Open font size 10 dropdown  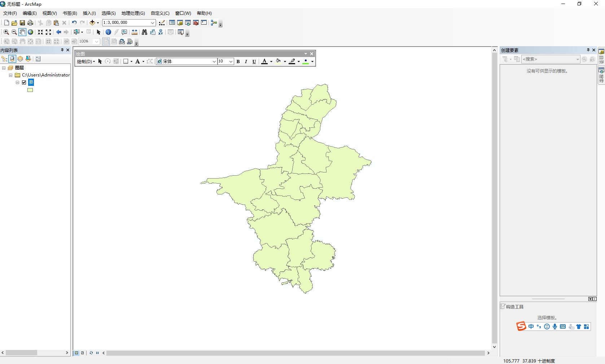231,62
